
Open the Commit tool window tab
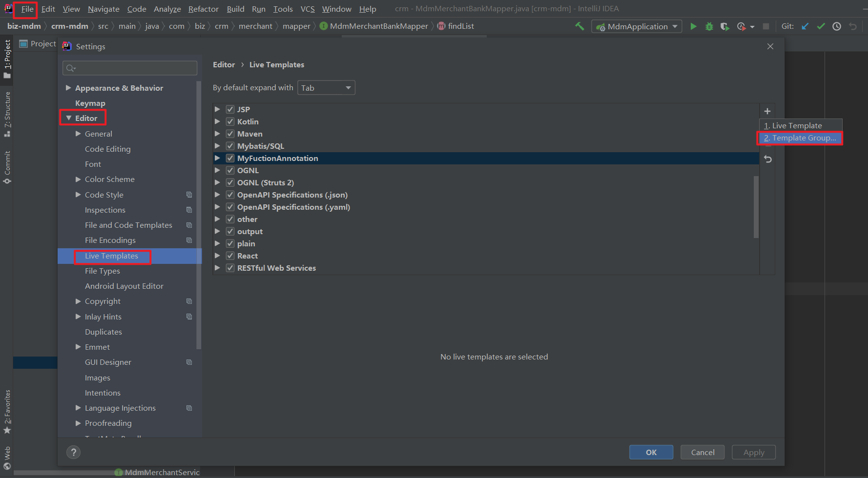point(7,167)
